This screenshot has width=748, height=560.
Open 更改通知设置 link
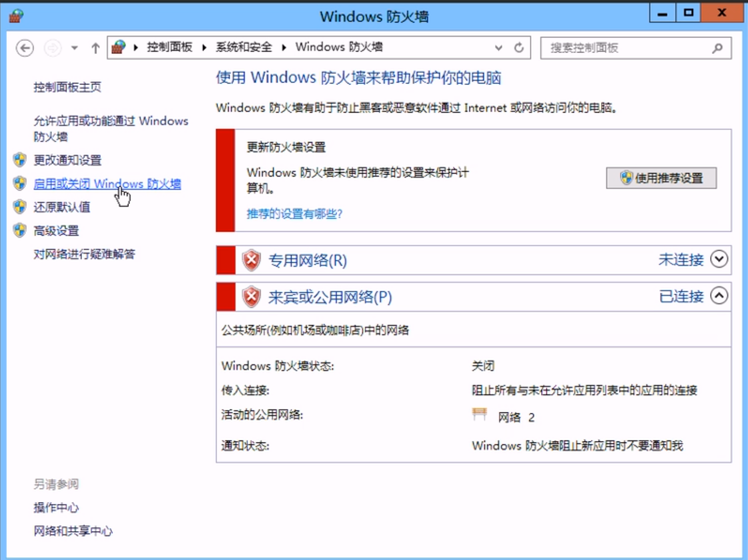(x=67, y=160)
